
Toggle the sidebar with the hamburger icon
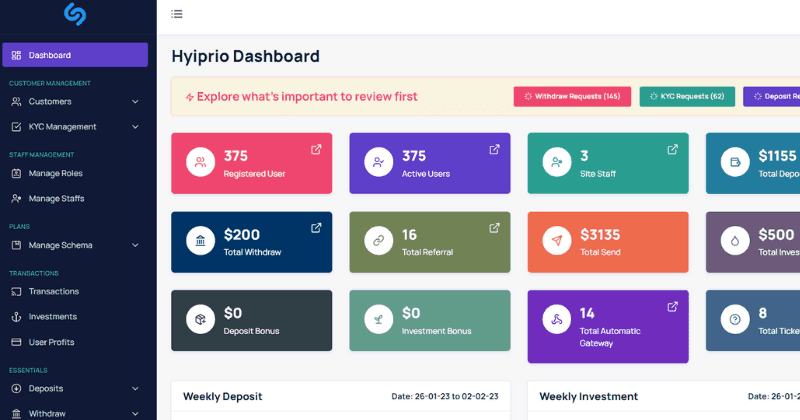tap(177, 14)
